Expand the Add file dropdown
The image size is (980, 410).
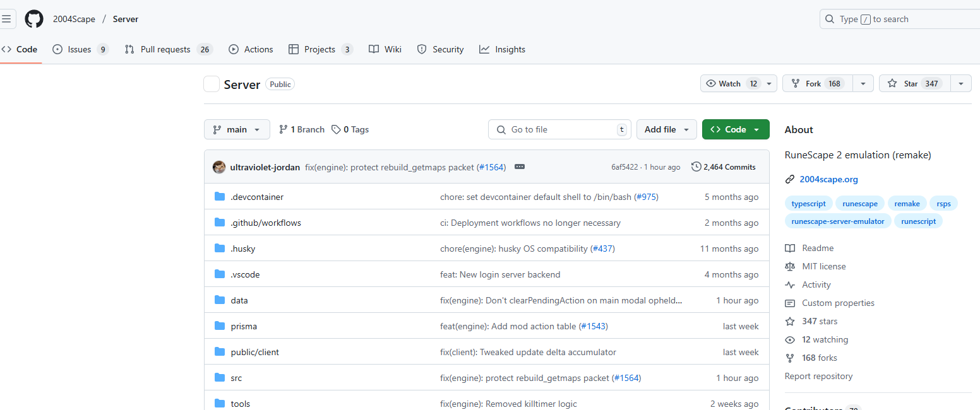pyautogui.click(x=667, y=129)
